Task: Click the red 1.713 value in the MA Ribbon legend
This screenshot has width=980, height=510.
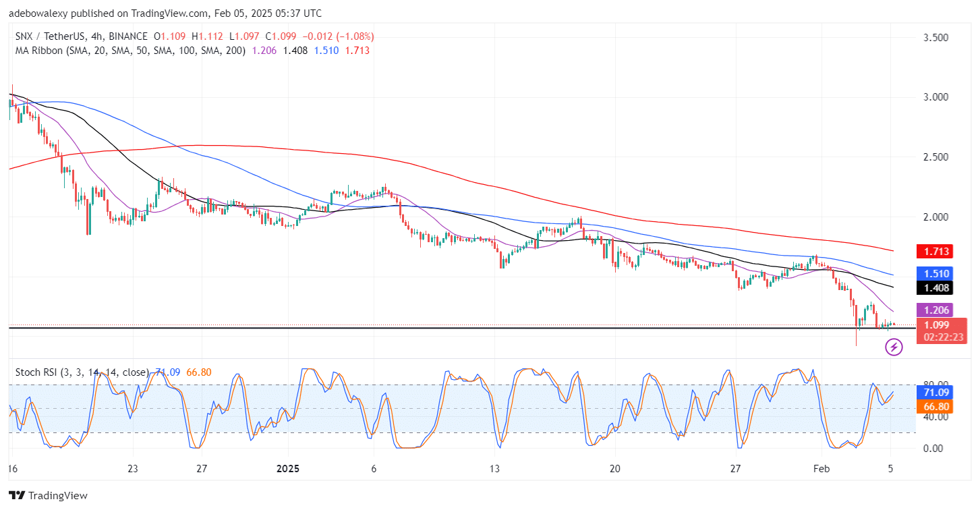Action: pos(357,51)
